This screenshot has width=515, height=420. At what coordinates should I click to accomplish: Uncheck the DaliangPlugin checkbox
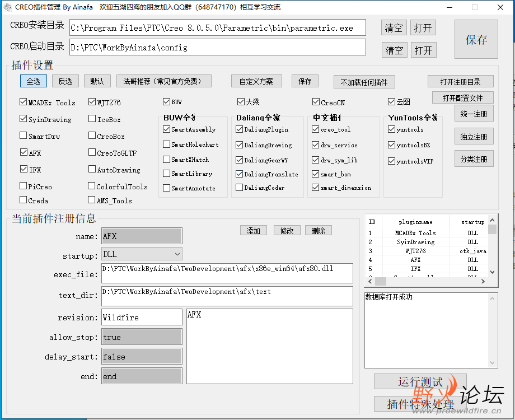240,129
